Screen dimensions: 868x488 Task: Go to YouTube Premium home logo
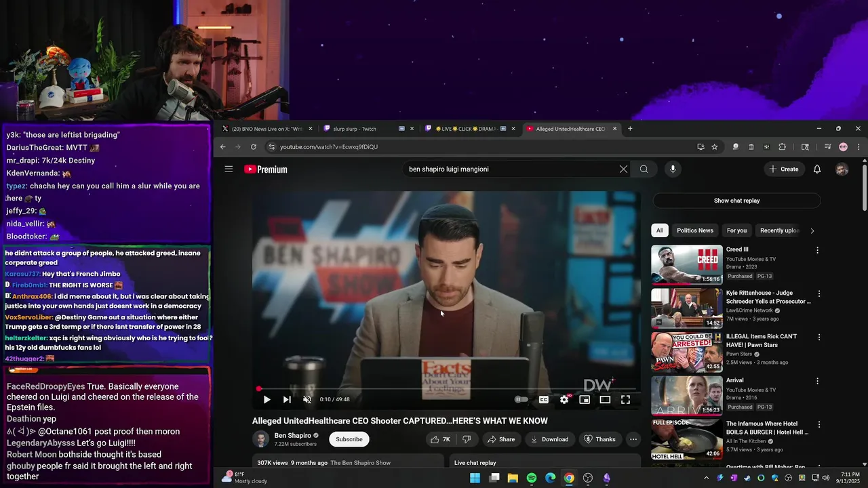click(266, 169)
